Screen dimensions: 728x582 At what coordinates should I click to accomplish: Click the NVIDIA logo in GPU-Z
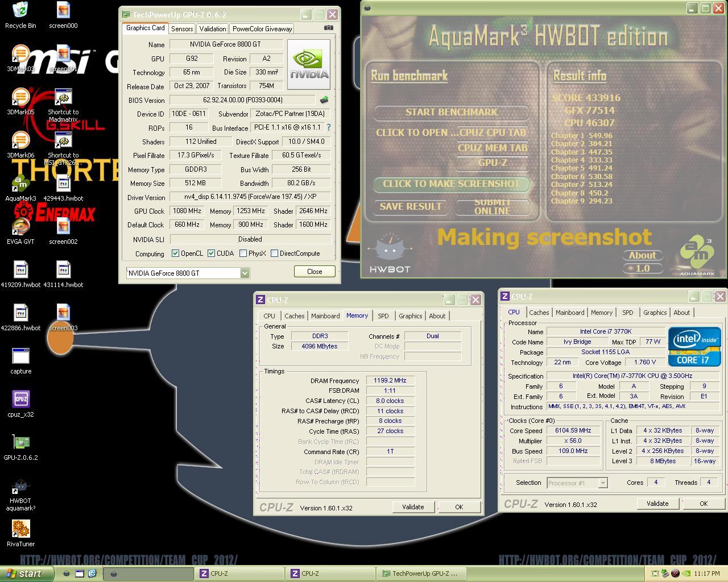click(x=309, y=64)
